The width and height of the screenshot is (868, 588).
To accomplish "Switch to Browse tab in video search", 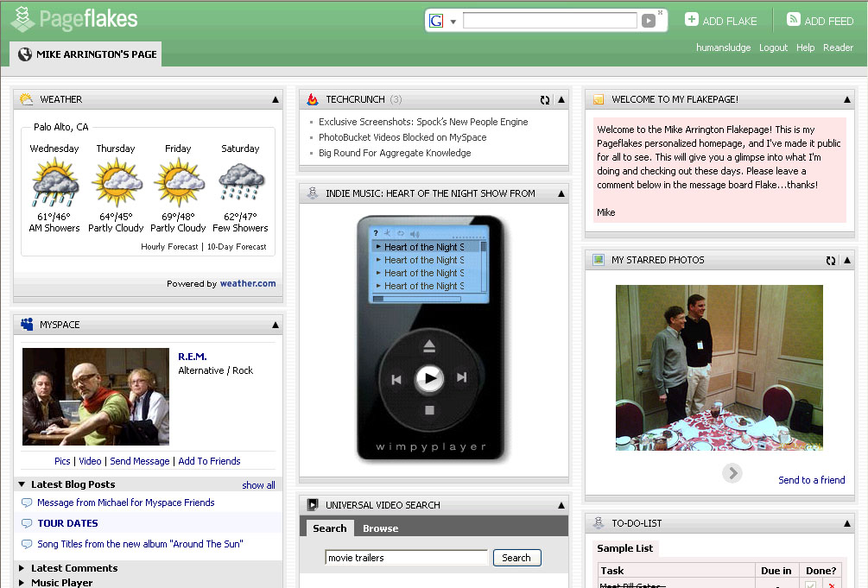I will pyautogui.click(x=380, y=528).
